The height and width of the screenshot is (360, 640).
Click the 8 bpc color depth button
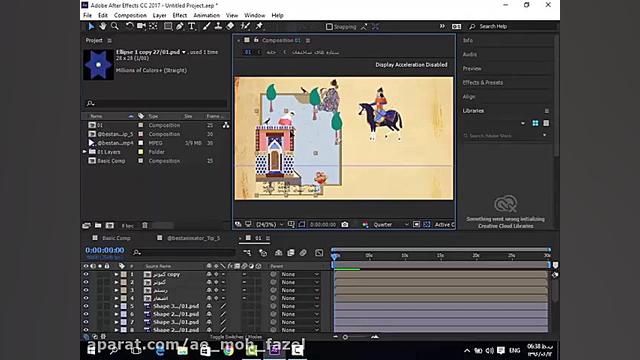[127, 226]
